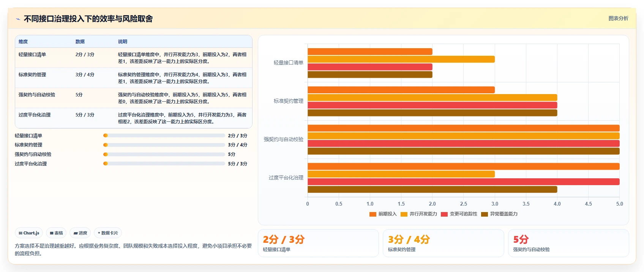The width and height of the screenshot is (644, 272).
Task: Click 轻量接口清单 label on the chart axis
Action: click(x=289, y=63)
